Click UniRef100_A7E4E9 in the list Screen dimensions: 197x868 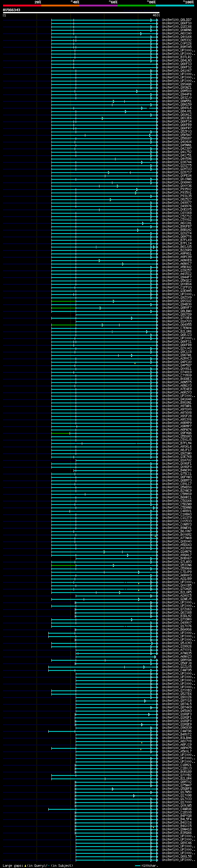coord(177,389)
